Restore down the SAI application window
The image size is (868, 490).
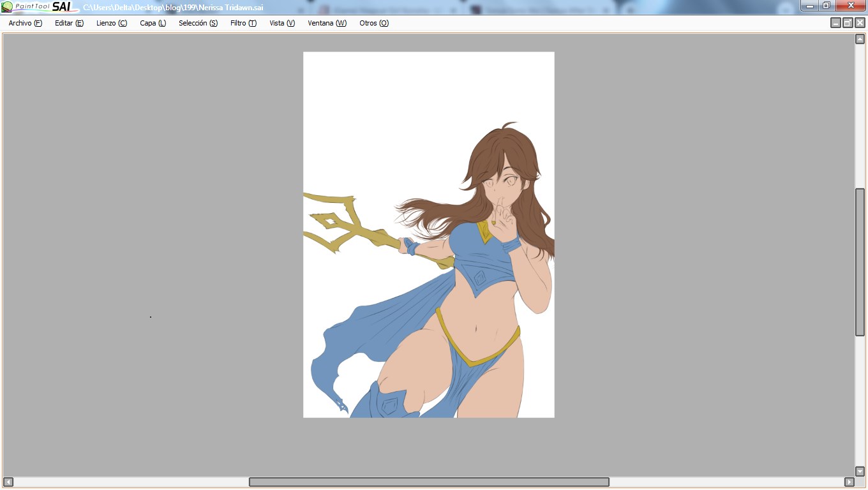coord(827,6)
